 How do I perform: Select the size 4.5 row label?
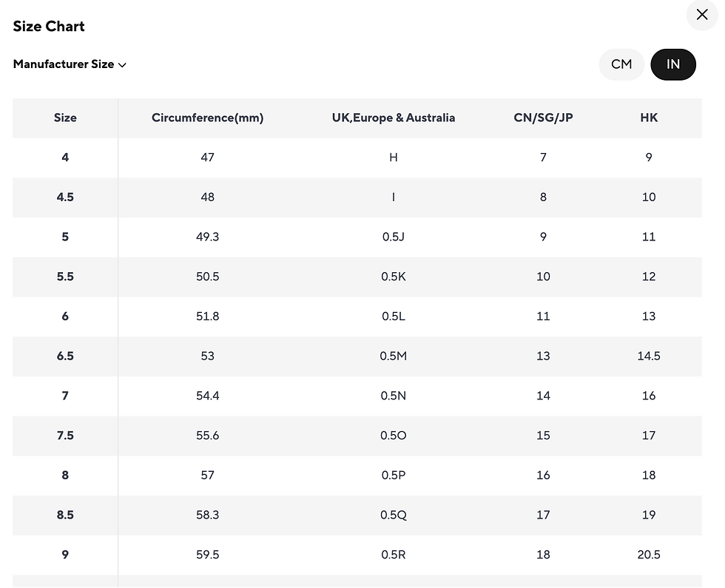click(65, 197)
